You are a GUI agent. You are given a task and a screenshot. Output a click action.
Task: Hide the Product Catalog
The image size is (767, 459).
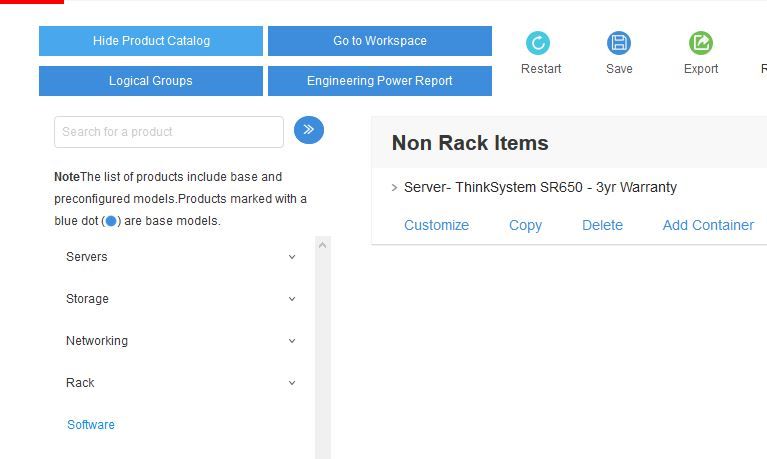[x=151, y=41]
